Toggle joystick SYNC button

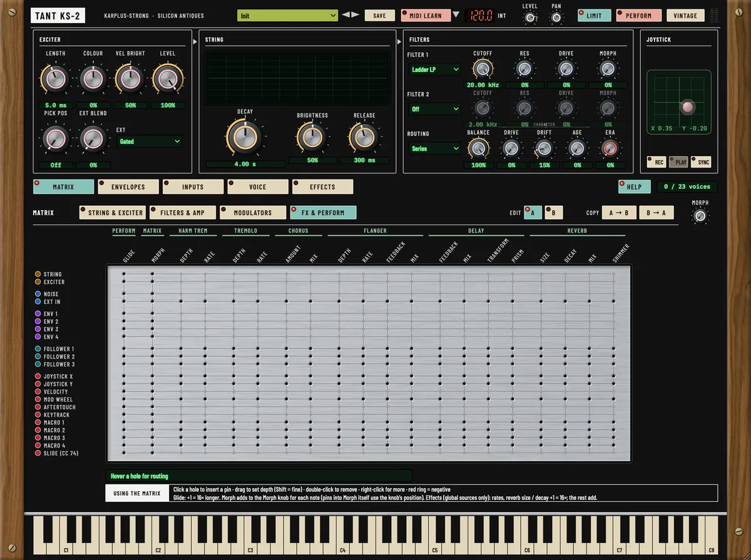701,162
